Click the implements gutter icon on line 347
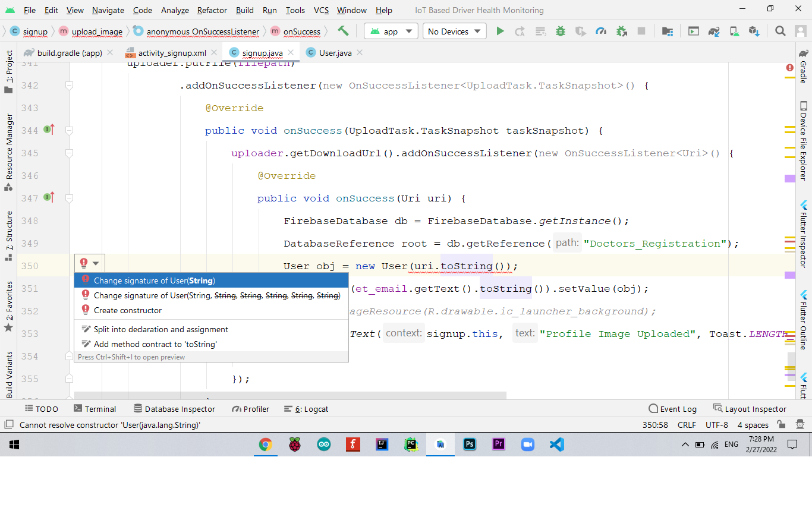Viewport: 812px width, 517px height. coord(49,197)
